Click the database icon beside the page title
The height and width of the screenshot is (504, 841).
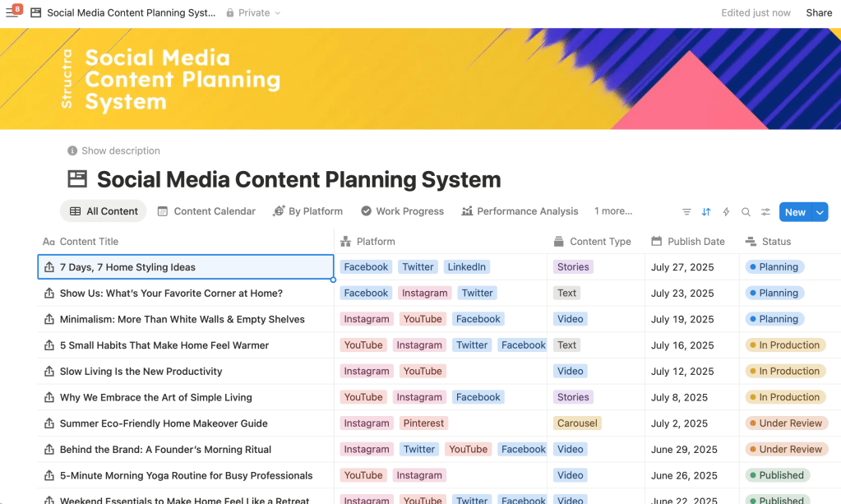(77, 179)
